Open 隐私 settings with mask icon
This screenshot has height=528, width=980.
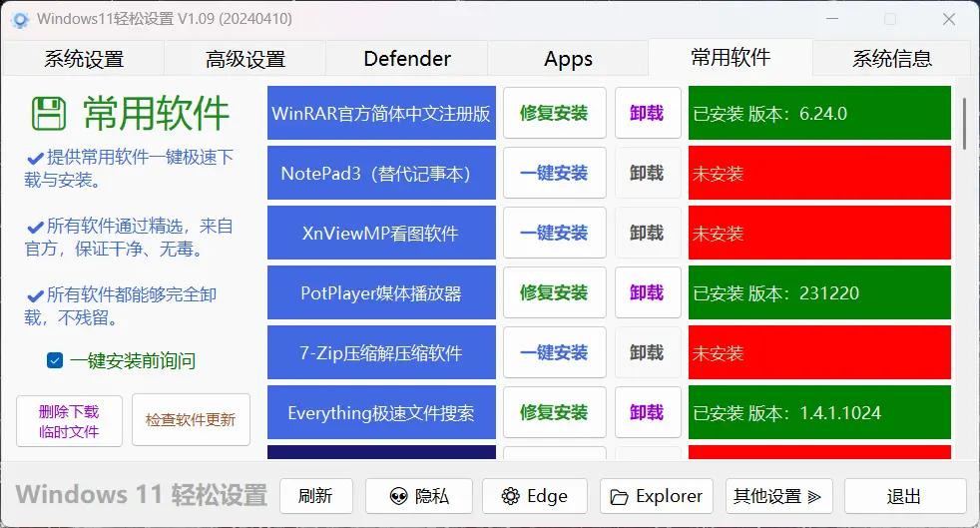419,496
